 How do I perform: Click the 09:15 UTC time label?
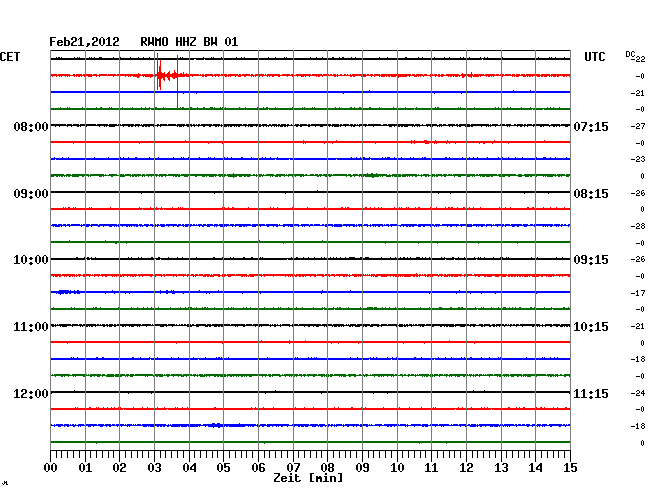[x=591, y=260]
